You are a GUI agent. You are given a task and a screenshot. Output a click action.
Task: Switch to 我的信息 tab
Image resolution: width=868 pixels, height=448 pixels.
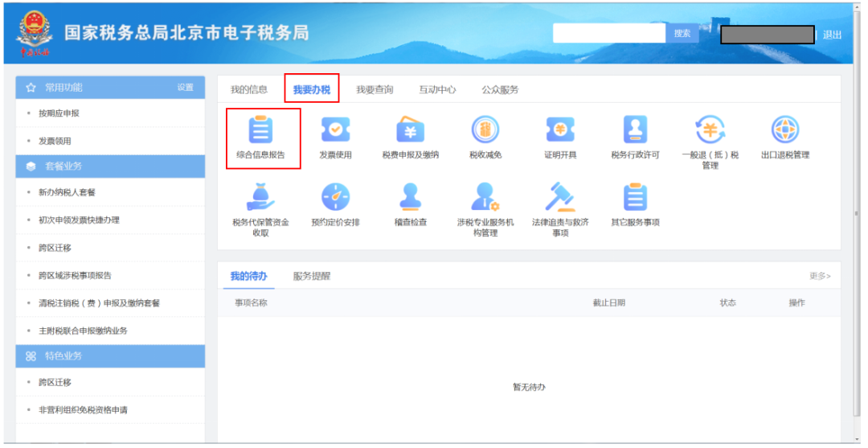click(248, 90)
